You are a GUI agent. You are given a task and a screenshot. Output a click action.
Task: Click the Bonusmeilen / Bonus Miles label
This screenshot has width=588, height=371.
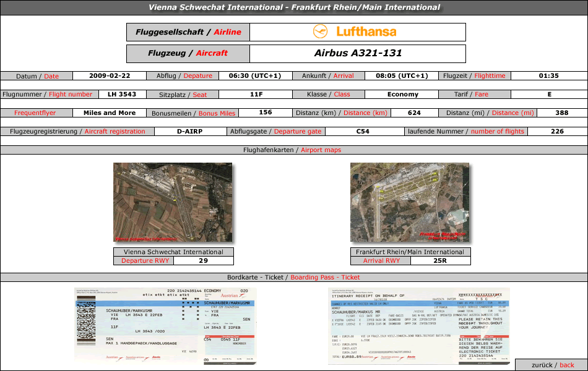[192, 113]
